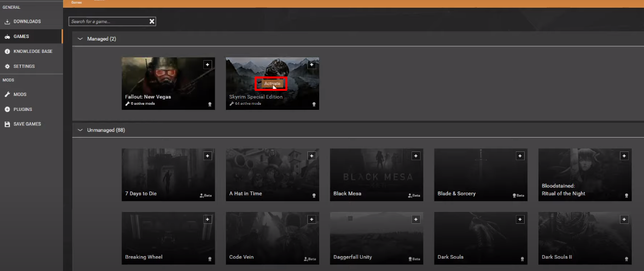Select the Daggerfall Unity game thumbnail
The height and width of the screenshot is (271, 644).
(x=377, y=238)
